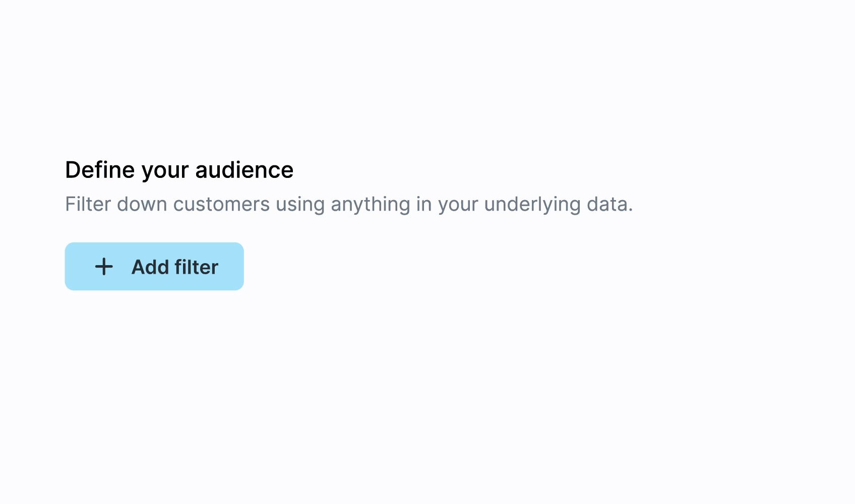Open the filter creator via the plus icon
This screenshot has width=855, height=504.
click(x=104, y=267)
